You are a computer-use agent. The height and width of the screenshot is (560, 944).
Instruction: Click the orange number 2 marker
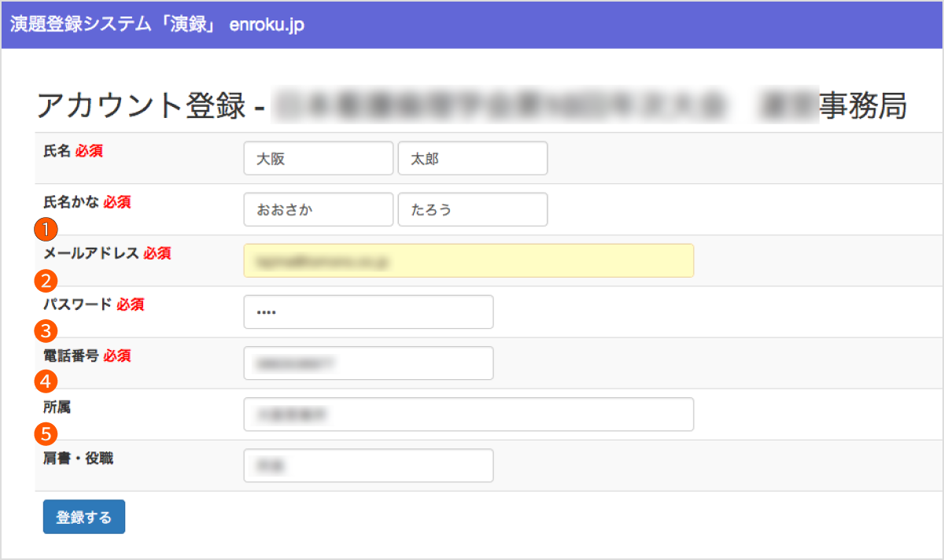(46, 280)
